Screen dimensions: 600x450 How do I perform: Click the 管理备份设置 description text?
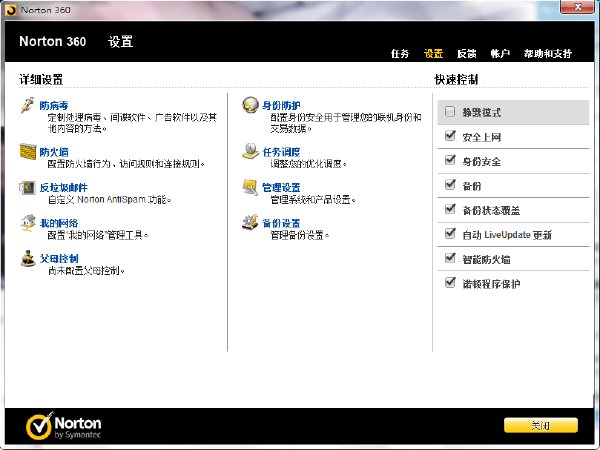(300, 235)
